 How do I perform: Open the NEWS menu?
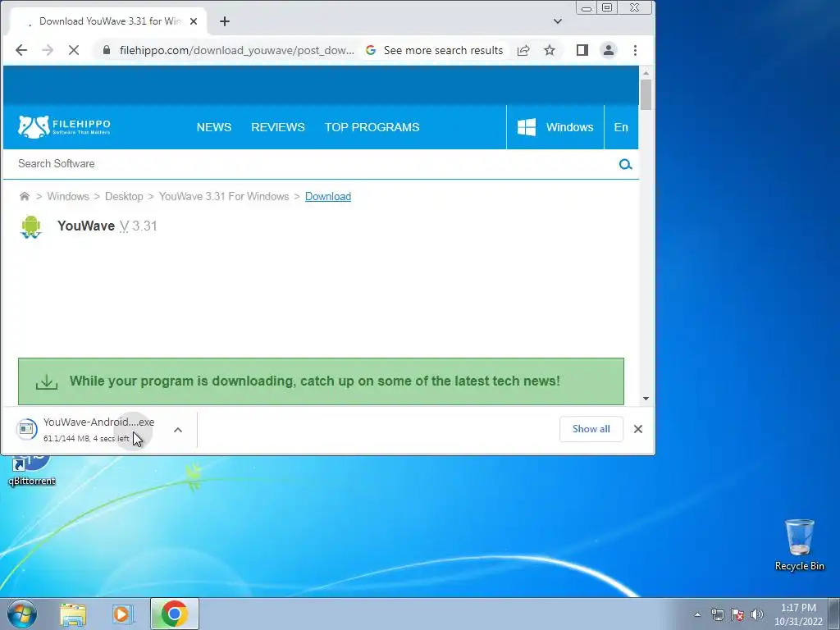214,127
